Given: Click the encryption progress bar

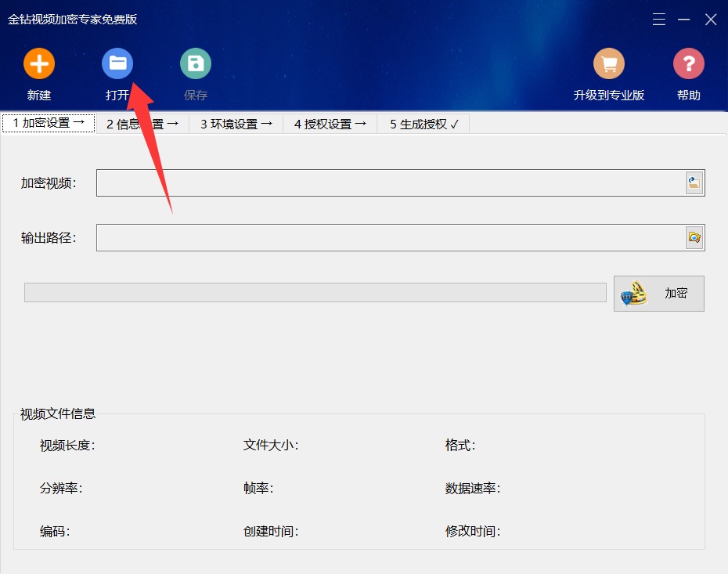Looking at the screenshot, I should (315, 293).
